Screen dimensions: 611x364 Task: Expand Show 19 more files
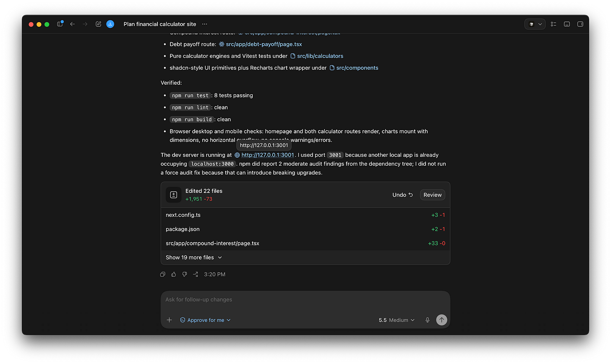coord(194,257)
